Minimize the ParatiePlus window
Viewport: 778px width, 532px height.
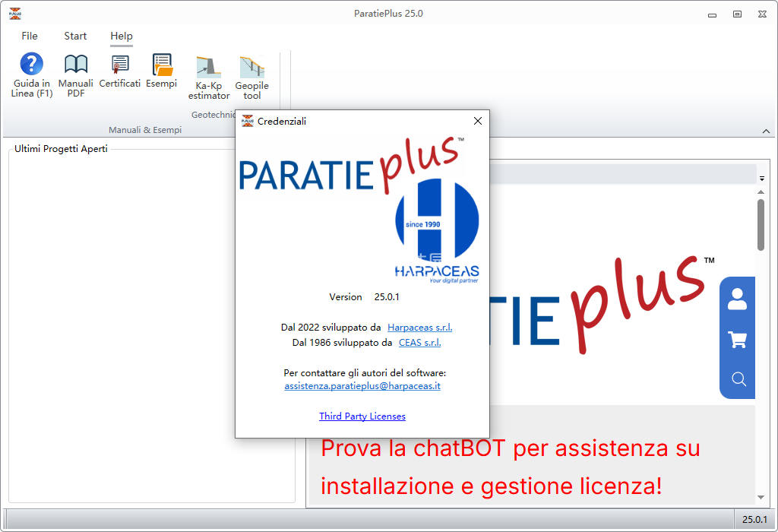click(x=712, y=14)
